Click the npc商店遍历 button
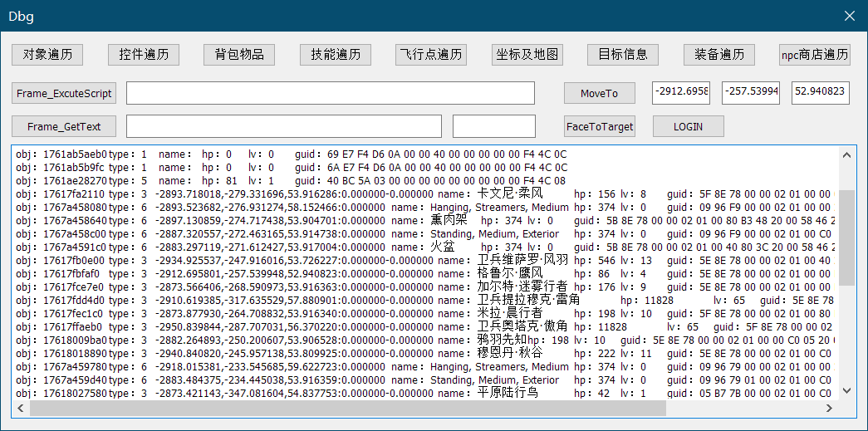This screenshot has width=868, height=431. click(815, 55)
